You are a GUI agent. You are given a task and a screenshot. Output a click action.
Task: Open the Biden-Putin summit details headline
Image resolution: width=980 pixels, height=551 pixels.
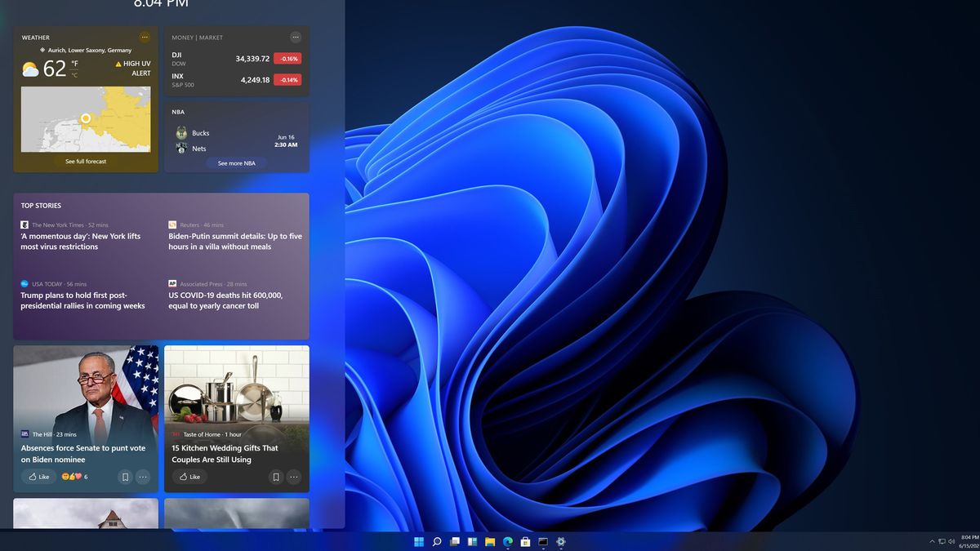(235, 242)
